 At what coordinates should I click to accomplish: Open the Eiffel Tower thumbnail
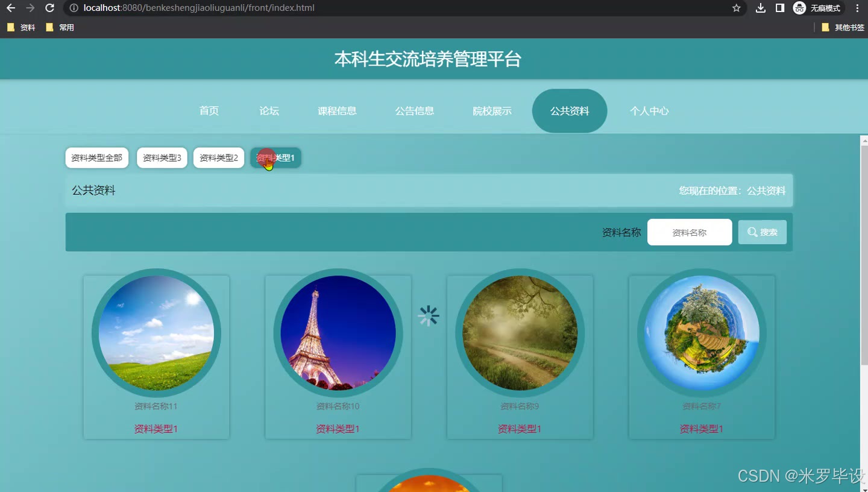pos(338,333)
